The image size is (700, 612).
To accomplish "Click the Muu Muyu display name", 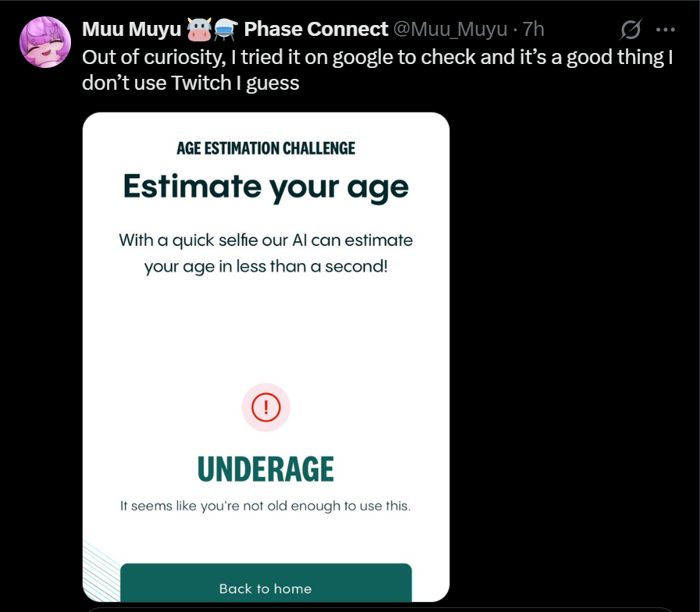I will [x=132, y=30].
